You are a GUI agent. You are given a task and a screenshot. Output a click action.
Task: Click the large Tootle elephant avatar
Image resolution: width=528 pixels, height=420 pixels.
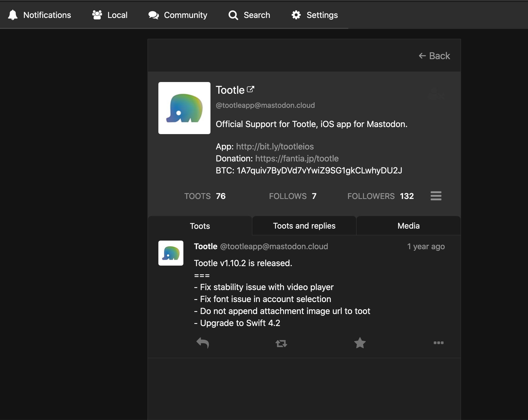pos(184,108)
